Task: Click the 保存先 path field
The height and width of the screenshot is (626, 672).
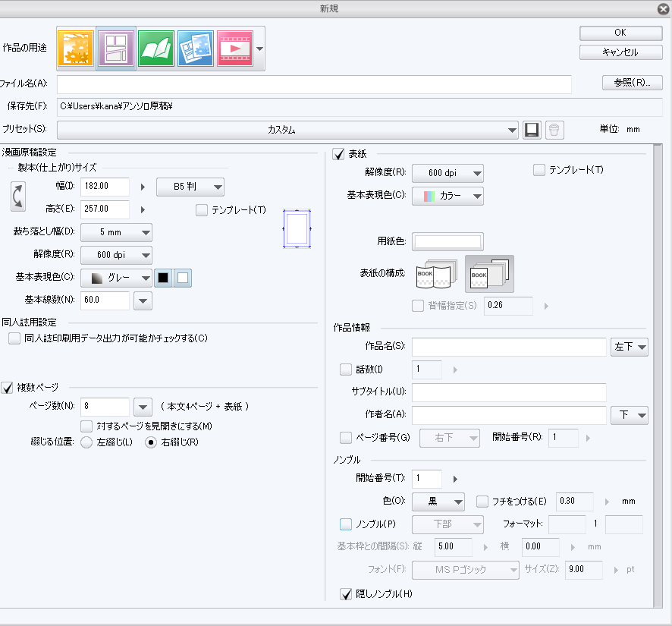Action: tap(360, 107)
